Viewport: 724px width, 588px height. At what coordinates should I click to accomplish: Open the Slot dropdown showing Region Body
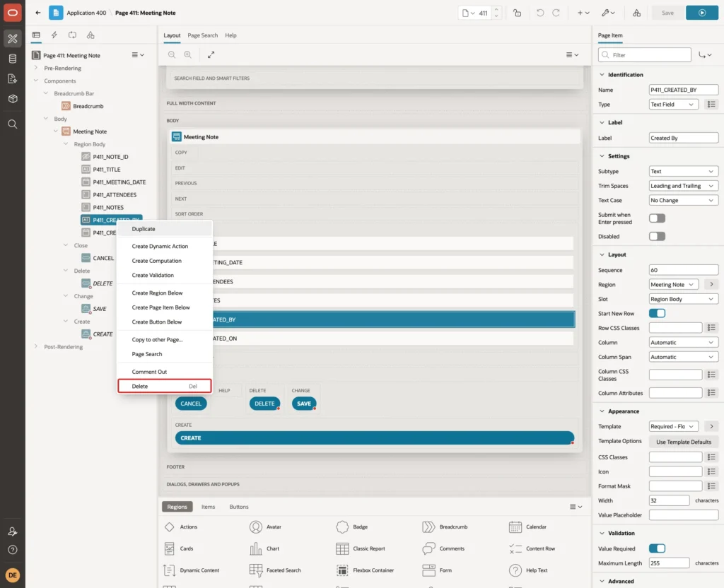(x=684, y=299)
